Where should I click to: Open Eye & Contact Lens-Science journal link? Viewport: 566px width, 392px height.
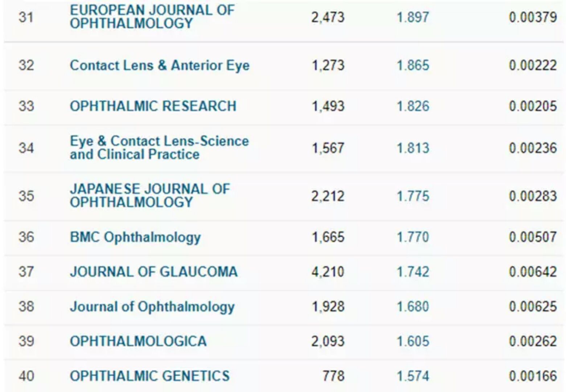(159, 148)
